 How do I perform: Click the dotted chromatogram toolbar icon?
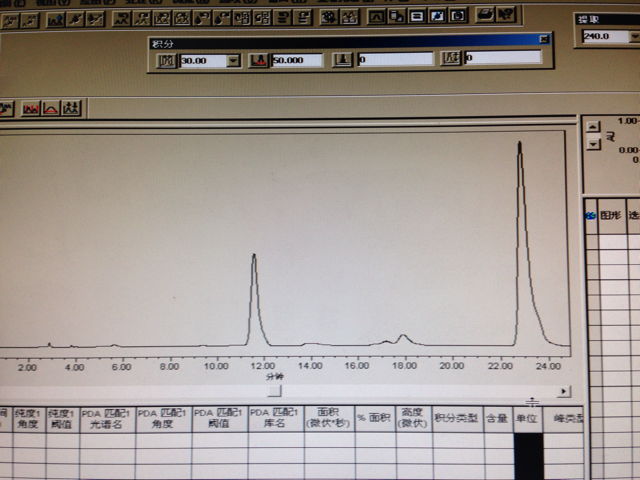(x=30, y=20)
